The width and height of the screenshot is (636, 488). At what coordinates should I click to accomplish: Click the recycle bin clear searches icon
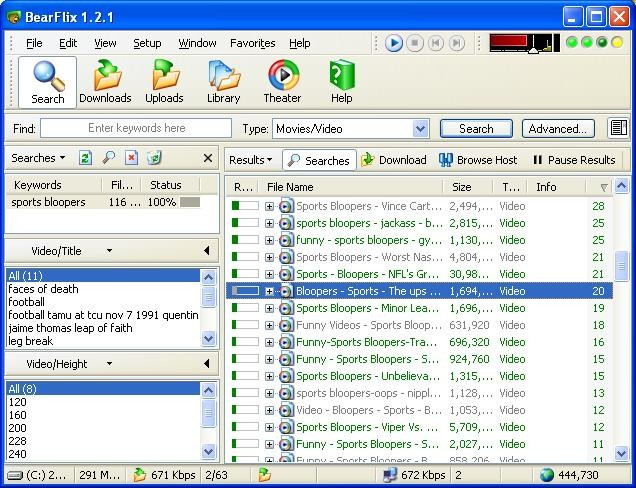(154, 158)
